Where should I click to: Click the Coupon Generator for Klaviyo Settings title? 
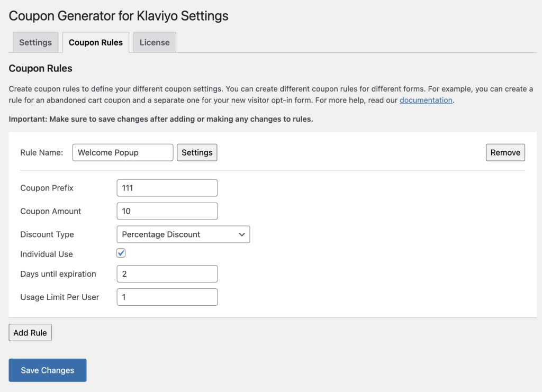tap(119, 16)
